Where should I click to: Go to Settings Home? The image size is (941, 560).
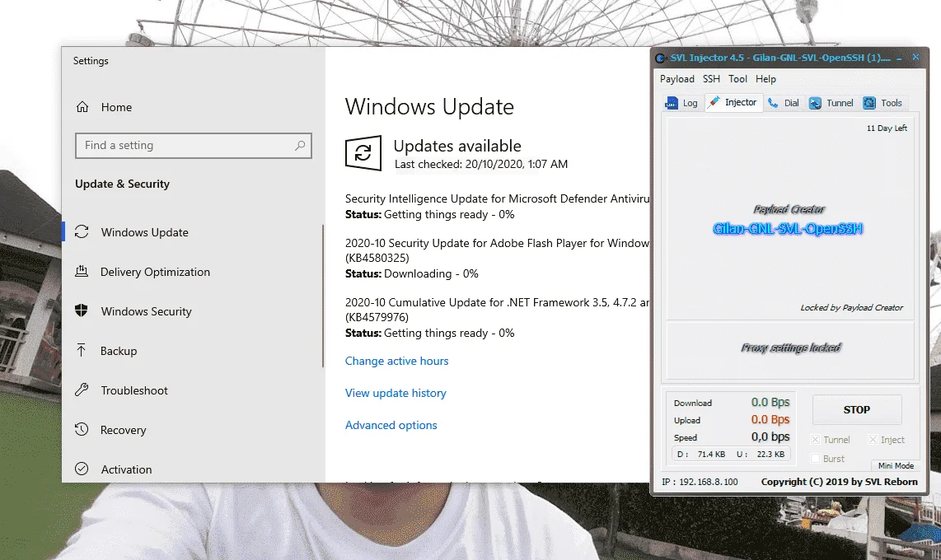(116, 107)
